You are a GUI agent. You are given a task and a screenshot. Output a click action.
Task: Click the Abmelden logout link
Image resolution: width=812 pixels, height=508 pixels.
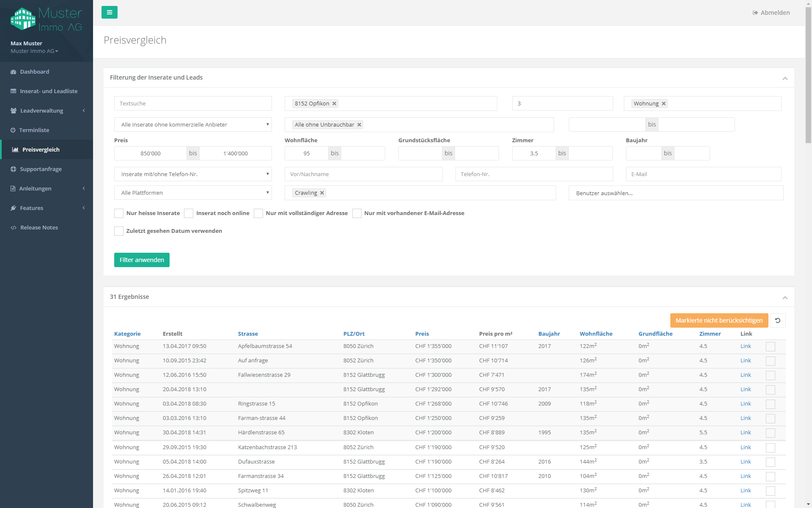tap(771, 13)
